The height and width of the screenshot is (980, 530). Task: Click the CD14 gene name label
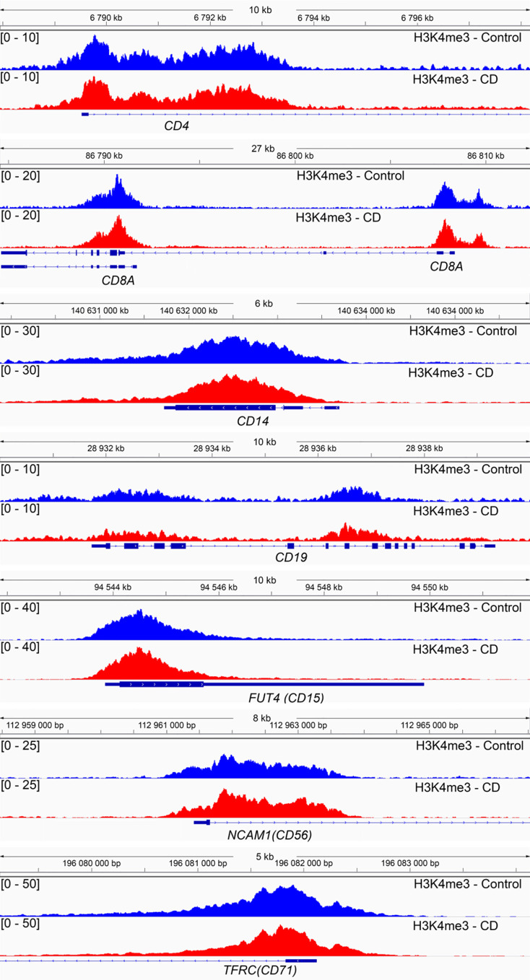pyautogui.click(x=253, y=420)
